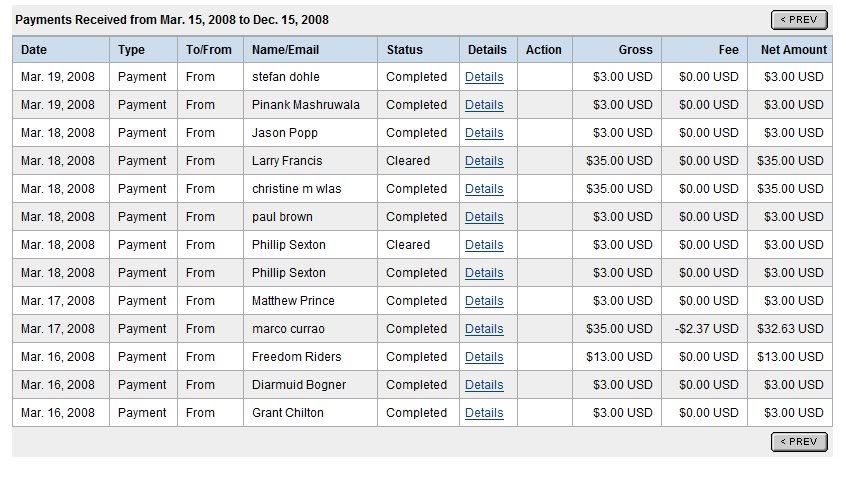The height and width of the screenshot is (477, 846).
Task: View Details for christine m wlas
Action: coord(484,189)
